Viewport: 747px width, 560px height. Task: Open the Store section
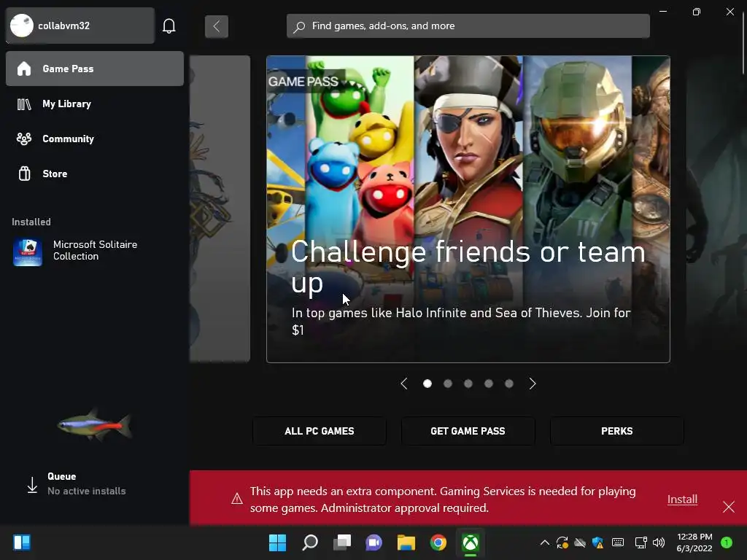click(95, 174)
